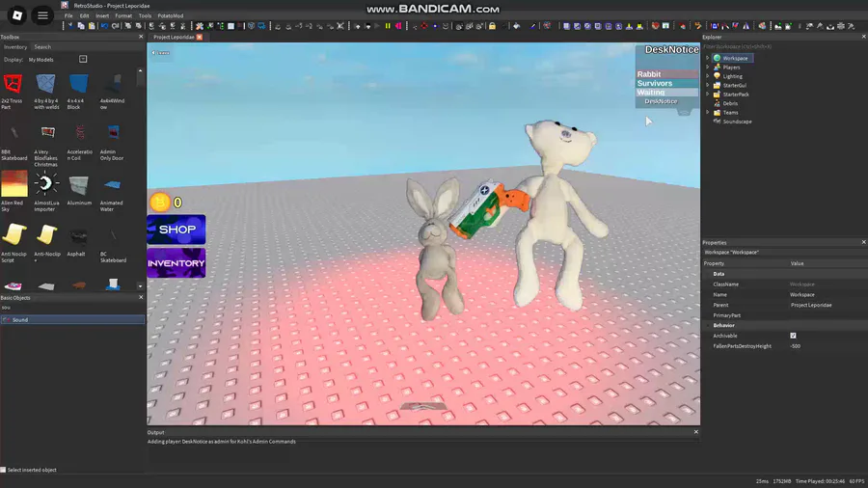This screenshot has height=488, width=868.
Task: Expand the Lighting node in Explorer
Action: [708, 76]
